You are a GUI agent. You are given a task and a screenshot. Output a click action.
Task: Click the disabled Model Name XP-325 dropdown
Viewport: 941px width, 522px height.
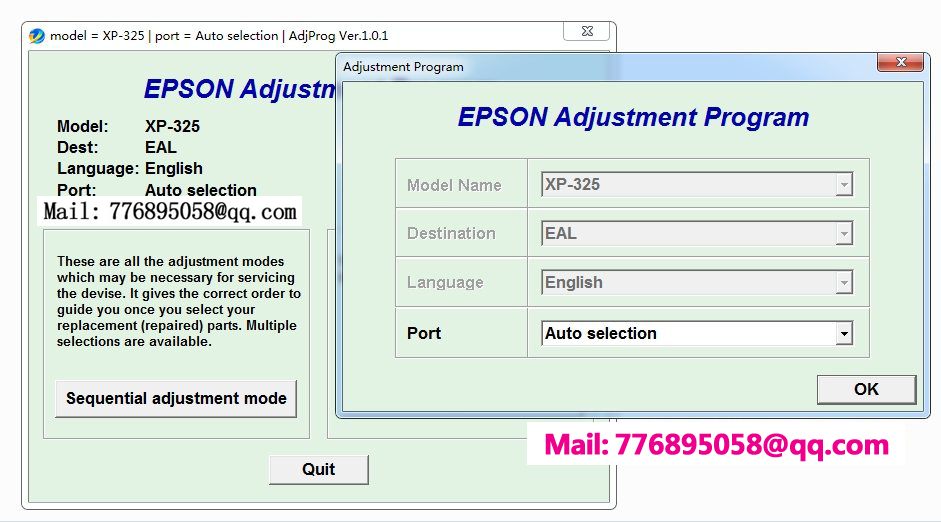point(697,184)
